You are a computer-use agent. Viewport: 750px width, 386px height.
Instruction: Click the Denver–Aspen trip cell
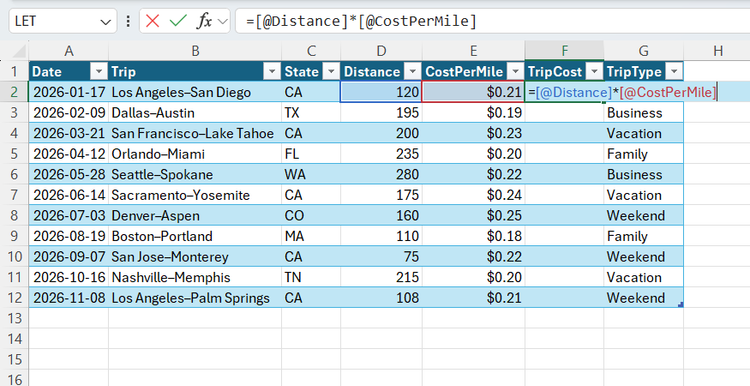pos(195,216)
